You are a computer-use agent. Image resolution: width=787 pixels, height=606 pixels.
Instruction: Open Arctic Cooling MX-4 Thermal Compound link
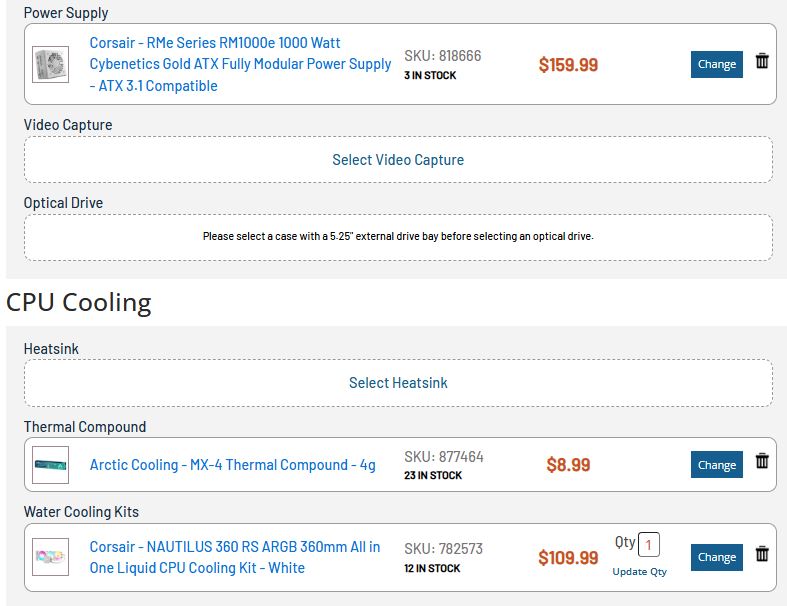coord(232,465)
